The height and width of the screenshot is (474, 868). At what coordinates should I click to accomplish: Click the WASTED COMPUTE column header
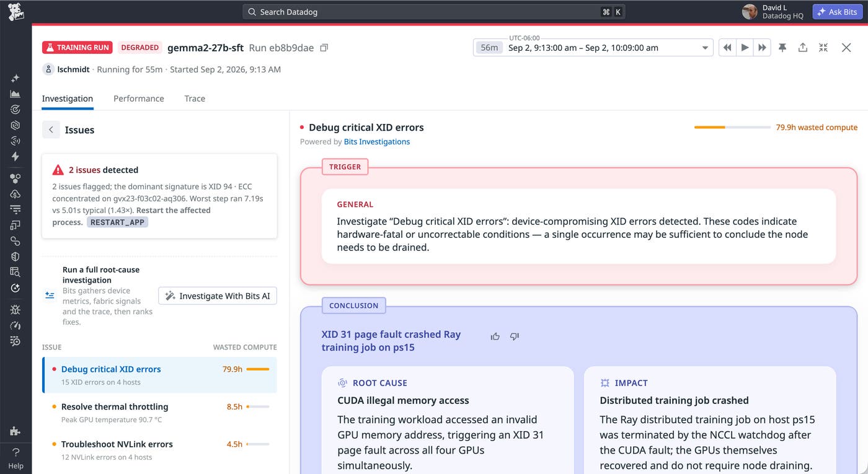pos(245,347)
